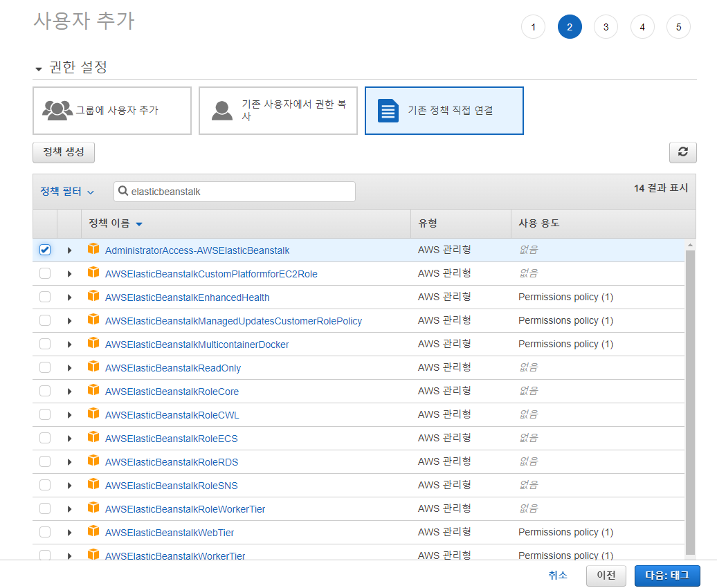Expand AWSElasticBeanstalkReadOnly row triangle
Image resolution: width=717 pixels, height=588 pixels.
coord(69,368)
